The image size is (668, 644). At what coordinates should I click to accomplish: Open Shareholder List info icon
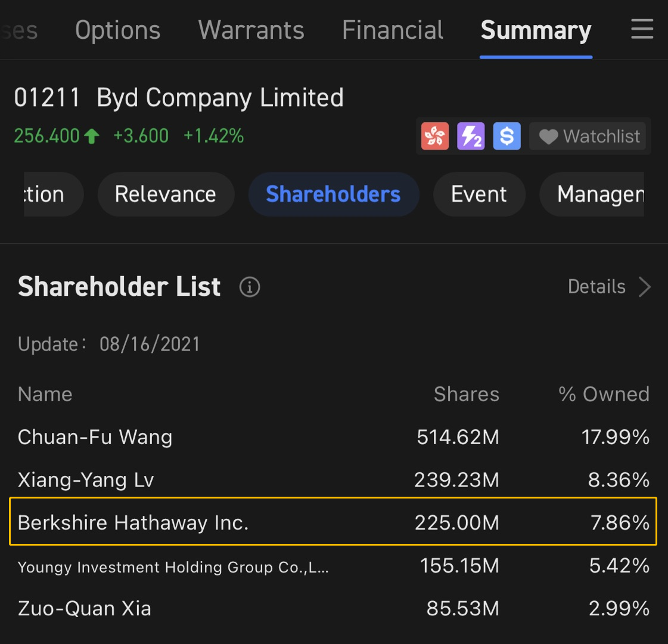[x=250, y=287]
